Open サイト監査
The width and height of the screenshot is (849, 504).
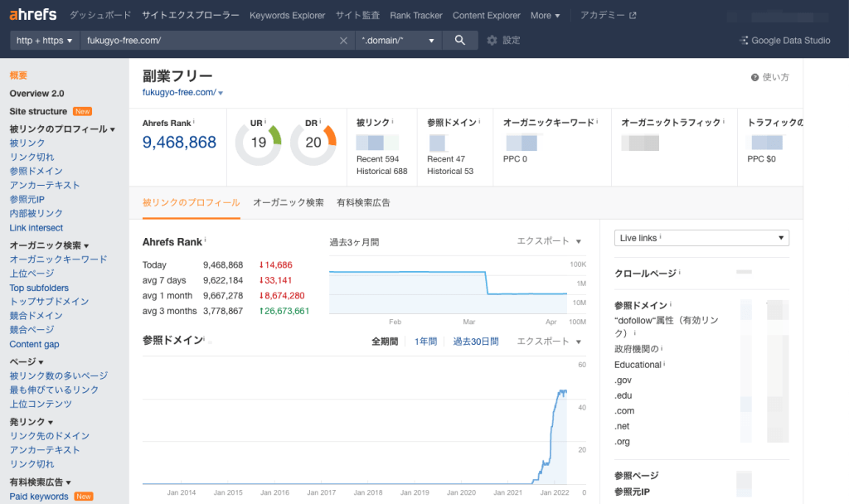coord(357,15)
